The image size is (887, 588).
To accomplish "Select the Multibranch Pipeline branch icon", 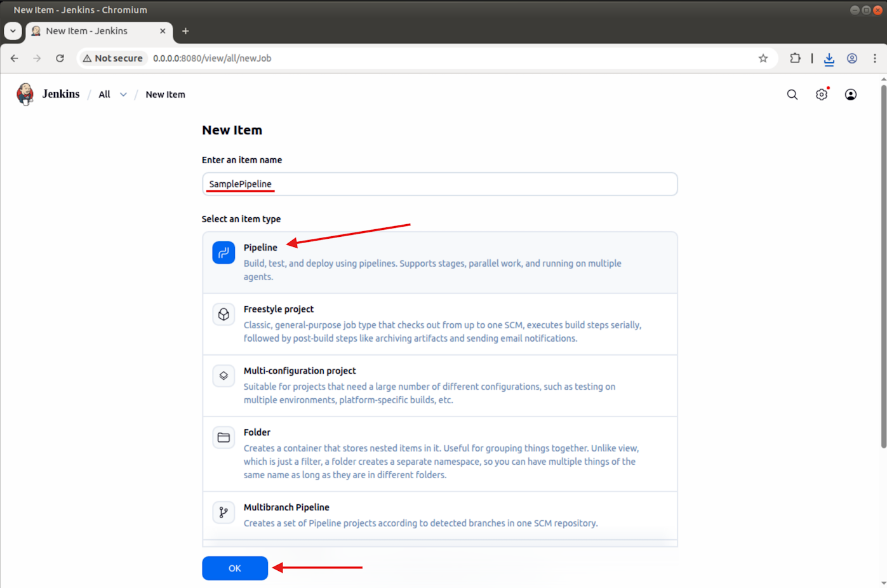I will [x=223, y=512].
